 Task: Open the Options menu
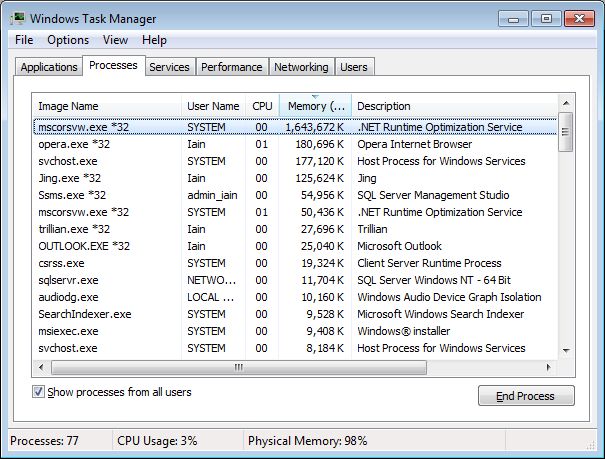[68, 40]
